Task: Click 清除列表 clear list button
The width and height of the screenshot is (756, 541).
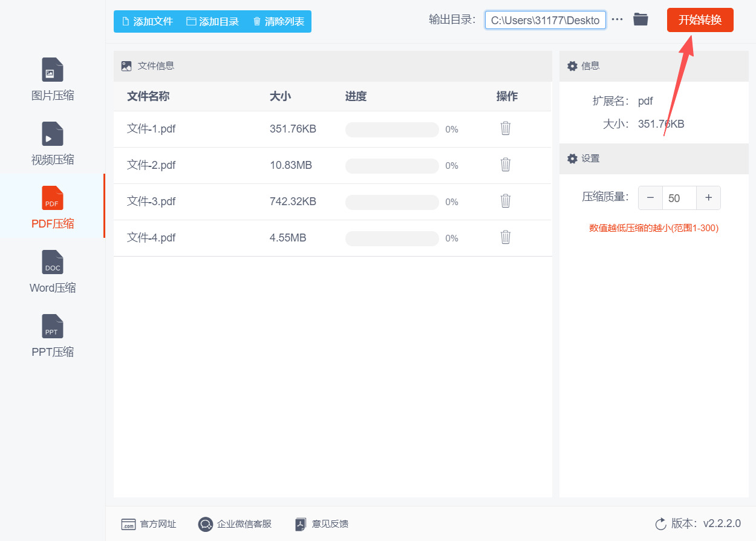Action: click(278, 21)
